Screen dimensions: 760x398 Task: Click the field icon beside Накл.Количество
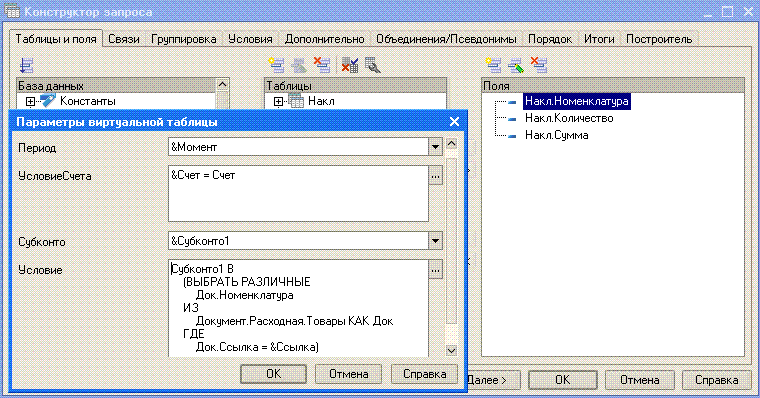512,119
